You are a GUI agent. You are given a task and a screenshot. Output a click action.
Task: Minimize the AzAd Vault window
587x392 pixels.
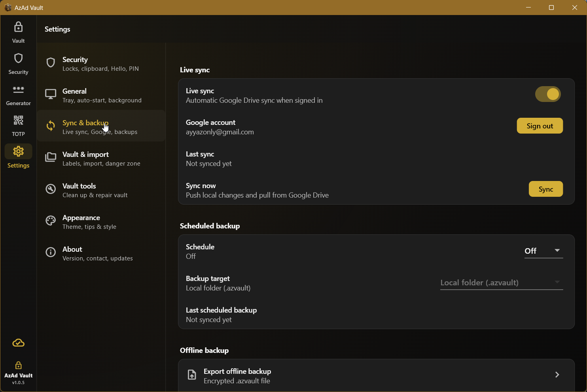(528, 8)
